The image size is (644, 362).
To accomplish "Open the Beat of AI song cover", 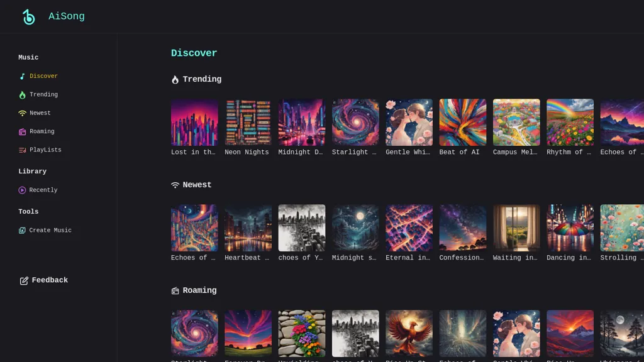I will click(463, 123).
